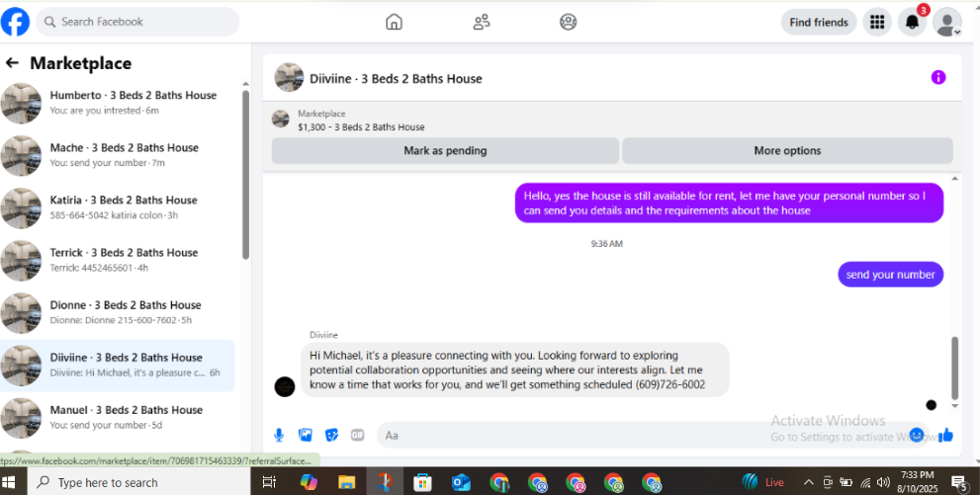Click the Search Facebook field

(137, 22)
